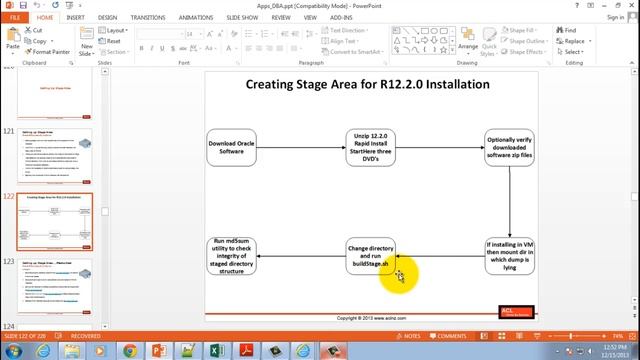Screen dimensions: 640x360
Task: Decrease font size with the small A icon
Action: click(220, 34)
